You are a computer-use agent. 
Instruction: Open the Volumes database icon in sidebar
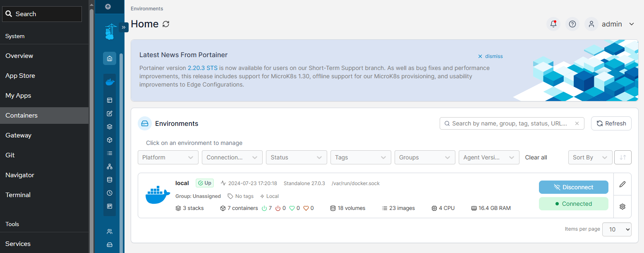[110, 180]
